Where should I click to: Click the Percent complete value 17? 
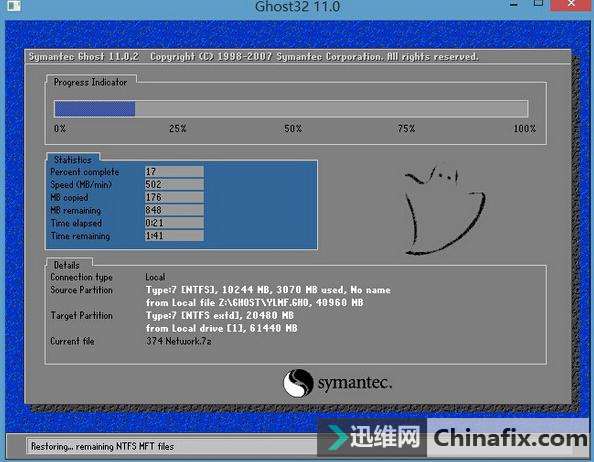[174, 172]
